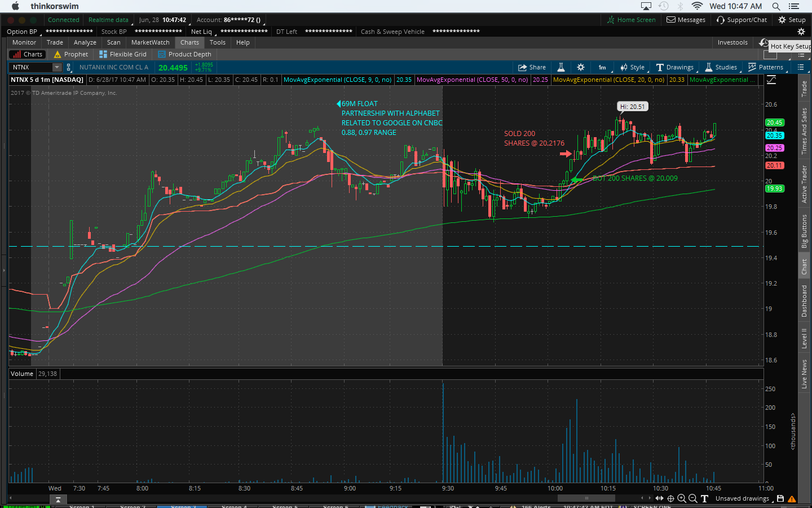The image size is (812, 508).
Task: Click the Volume study label
Action: pos(22,374)
